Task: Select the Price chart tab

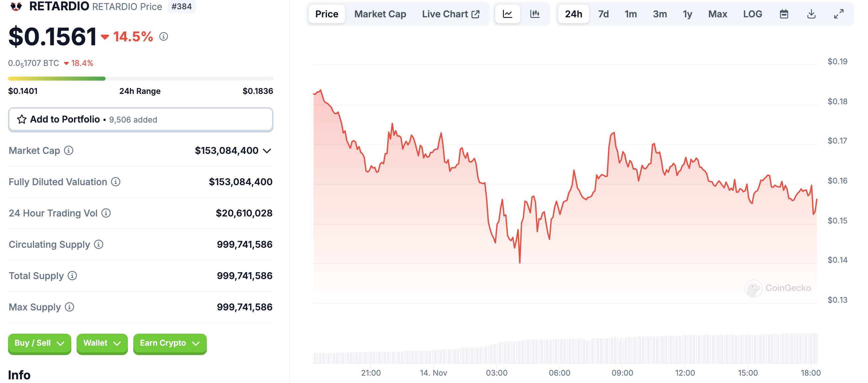Action: point(326,14)
